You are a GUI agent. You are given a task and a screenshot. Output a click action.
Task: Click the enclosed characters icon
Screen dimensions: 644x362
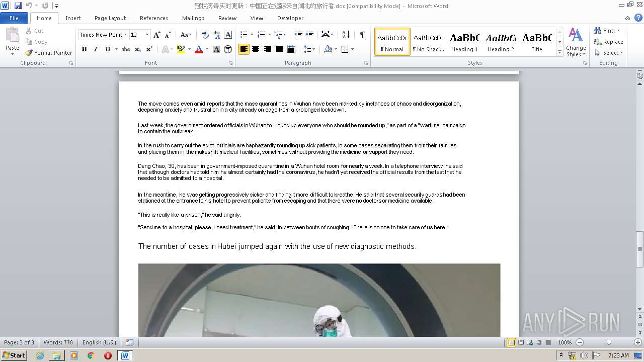click(228, 49)
